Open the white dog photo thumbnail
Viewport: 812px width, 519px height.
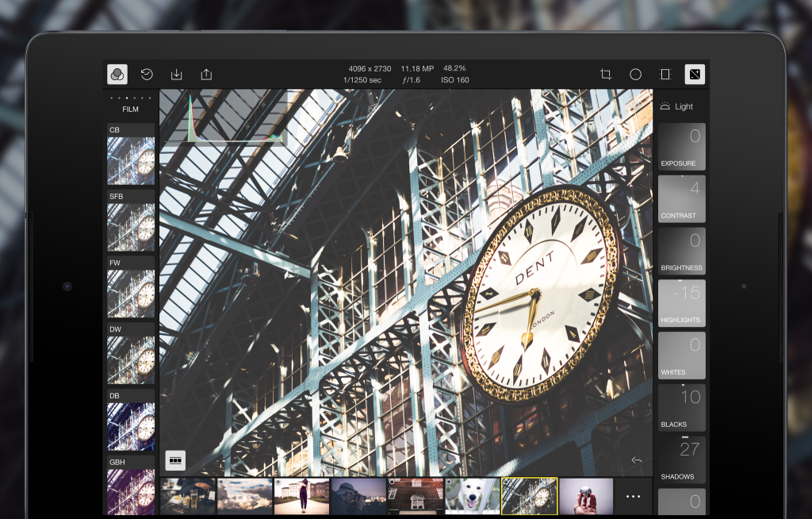point(472,496)
